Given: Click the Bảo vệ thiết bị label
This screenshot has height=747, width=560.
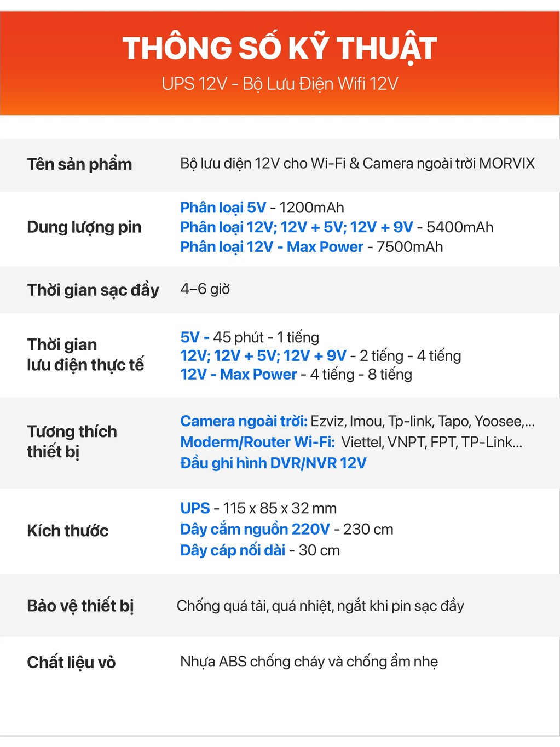Looking at the screenshot, I should [80, 606].
